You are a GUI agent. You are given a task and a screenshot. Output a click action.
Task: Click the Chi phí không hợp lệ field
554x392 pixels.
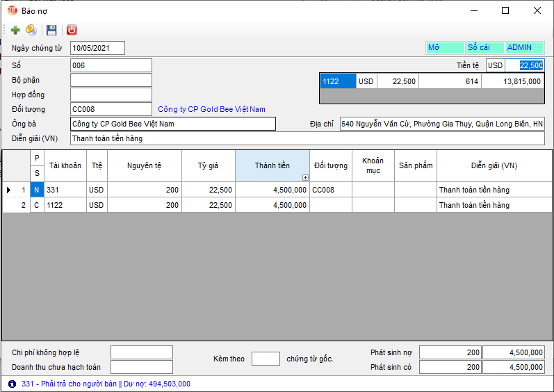point(141,352)
